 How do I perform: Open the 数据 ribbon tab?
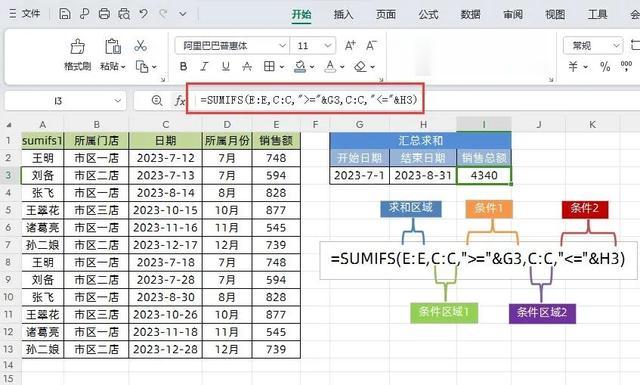471,15
